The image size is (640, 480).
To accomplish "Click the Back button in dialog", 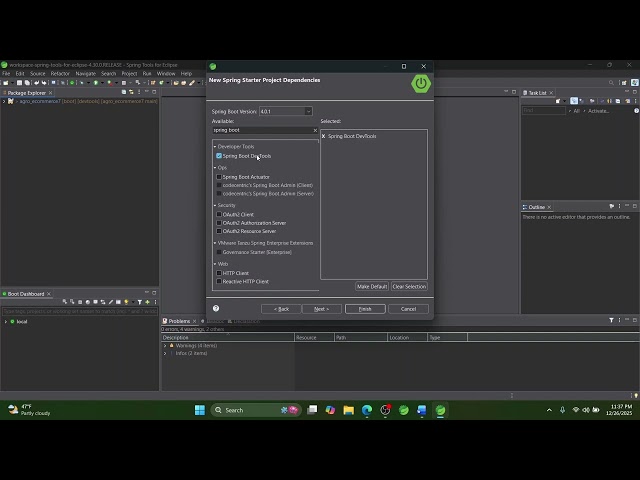I will point(281,309).
